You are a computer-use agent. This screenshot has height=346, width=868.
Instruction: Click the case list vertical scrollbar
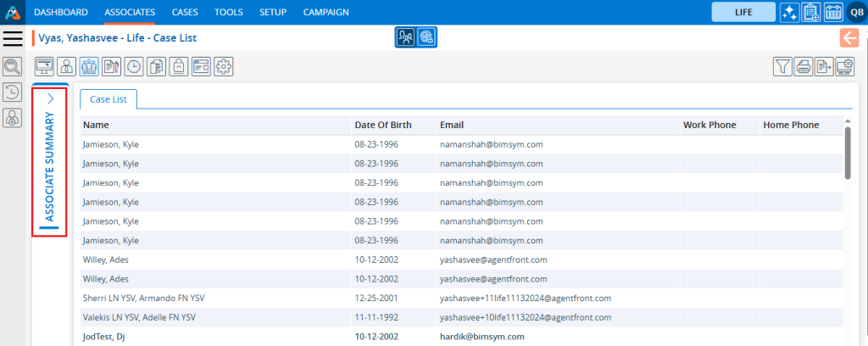pos(848,153)
